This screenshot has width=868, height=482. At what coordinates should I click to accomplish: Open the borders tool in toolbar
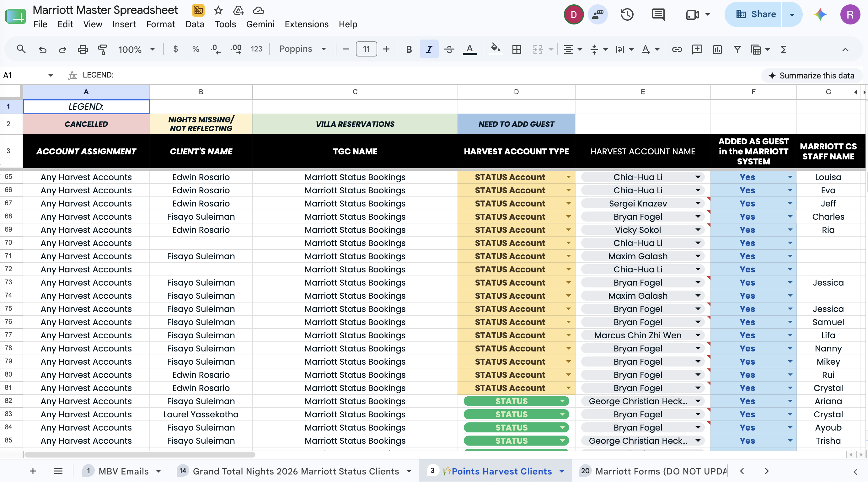pyautogui.click(x=517, y=50)
